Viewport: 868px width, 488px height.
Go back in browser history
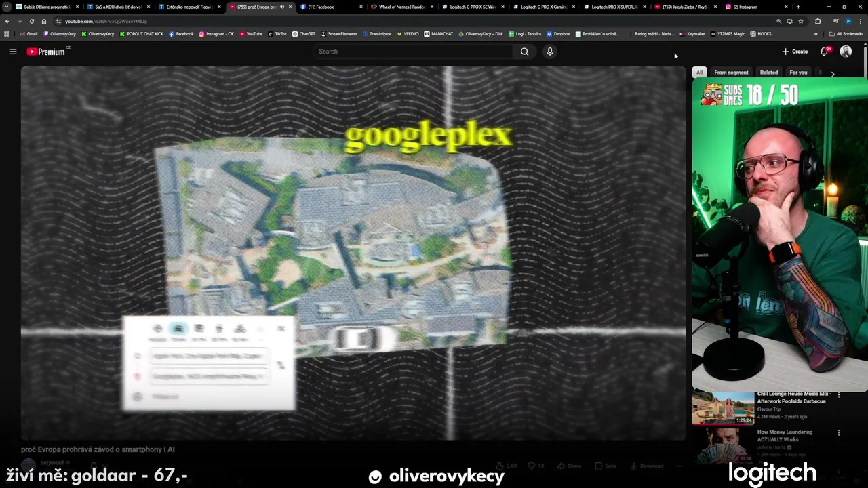tap(7, 21)
